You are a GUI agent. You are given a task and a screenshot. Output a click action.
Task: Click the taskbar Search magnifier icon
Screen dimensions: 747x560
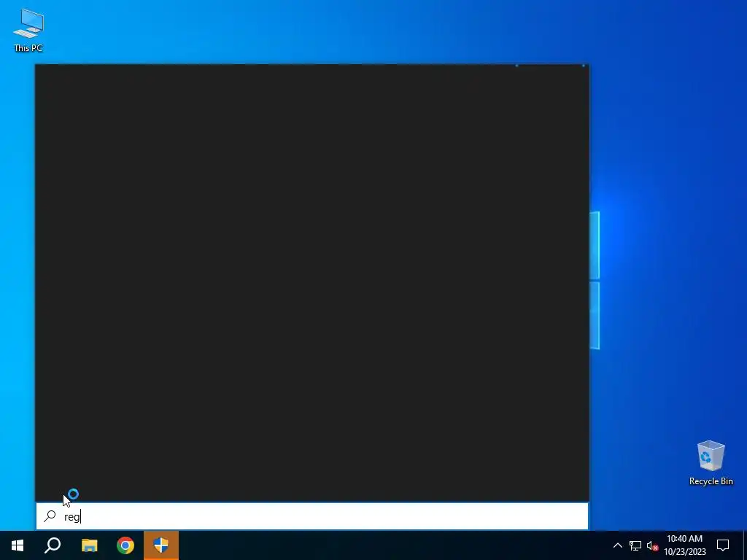[x=53, y=545]
